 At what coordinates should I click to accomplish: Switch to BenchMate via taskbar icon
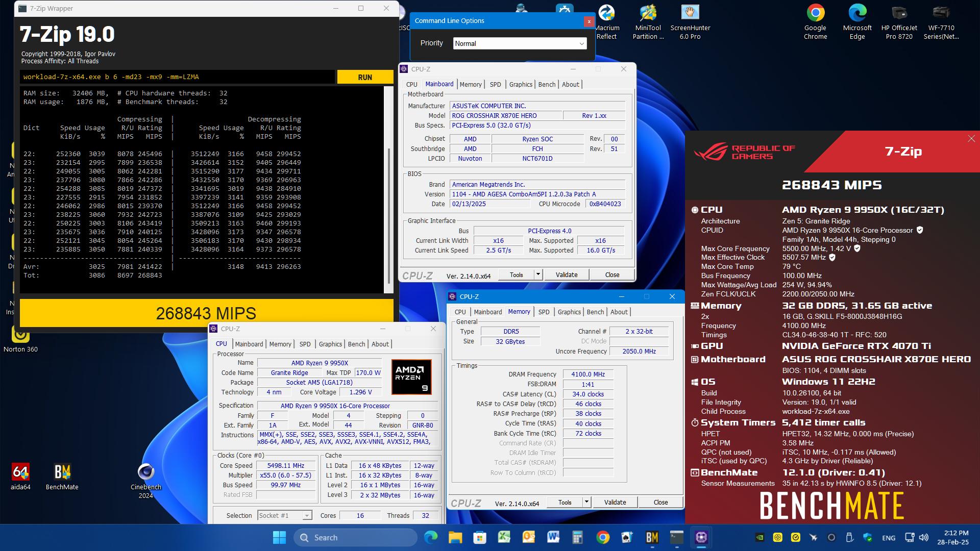click(652, 537)
